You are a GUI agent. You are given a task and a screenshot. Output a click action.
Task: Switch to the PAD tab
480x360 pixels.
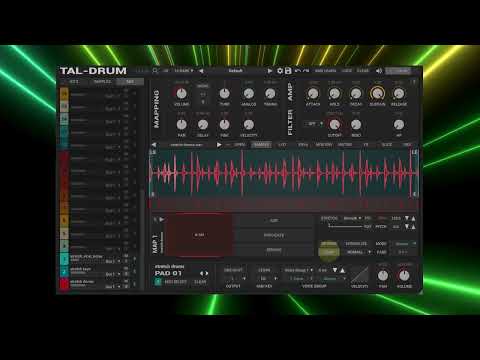(x=130, y=81)
